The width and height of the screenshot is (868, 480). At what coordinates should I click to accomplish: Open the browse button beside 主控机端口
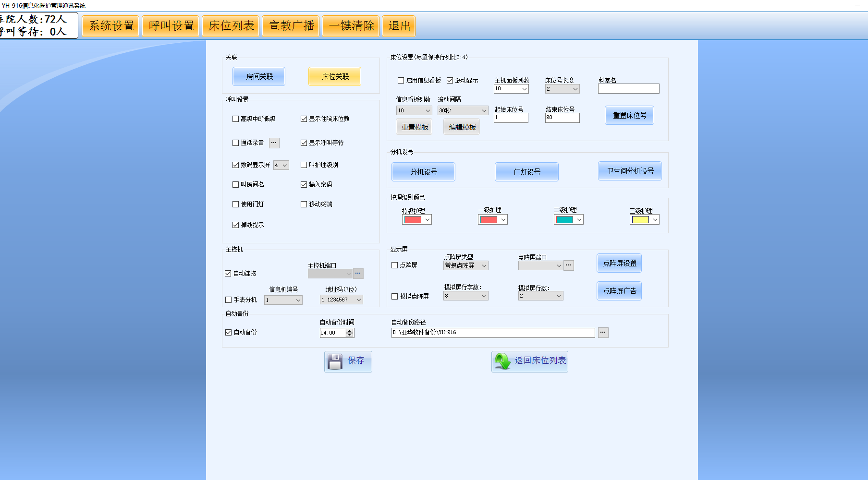(358, 274)
